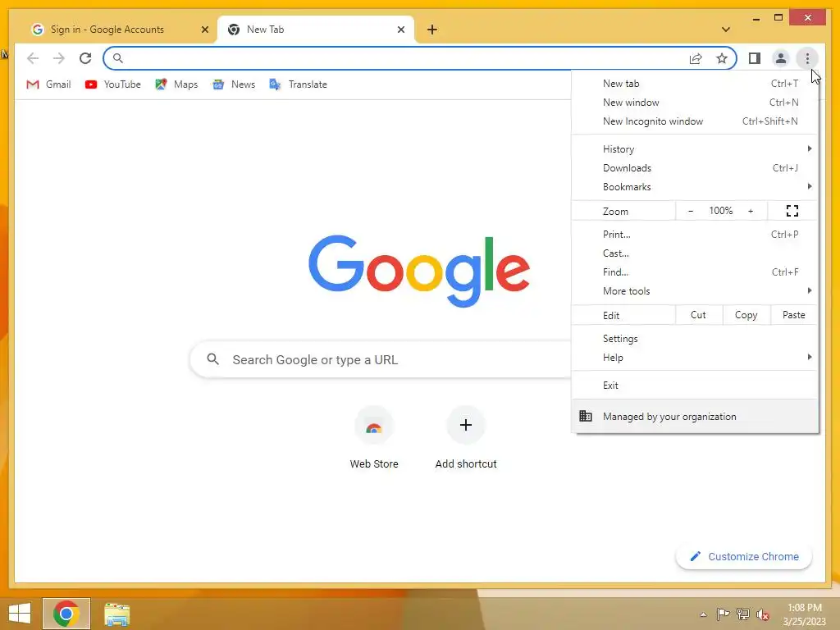This screenshot has width=840, height=630.
Task: Click the share this page icon
Action: [x=696, y=58]
